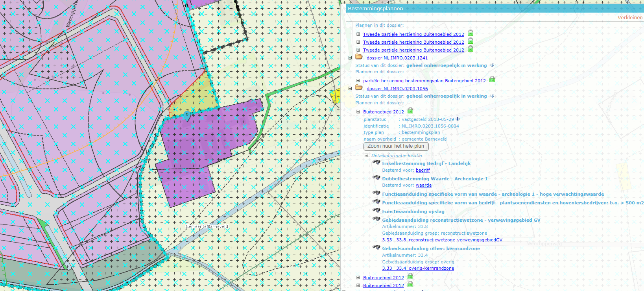Click info icon after planstatus vastgesteld 2013-05-29

pos(458,119)
